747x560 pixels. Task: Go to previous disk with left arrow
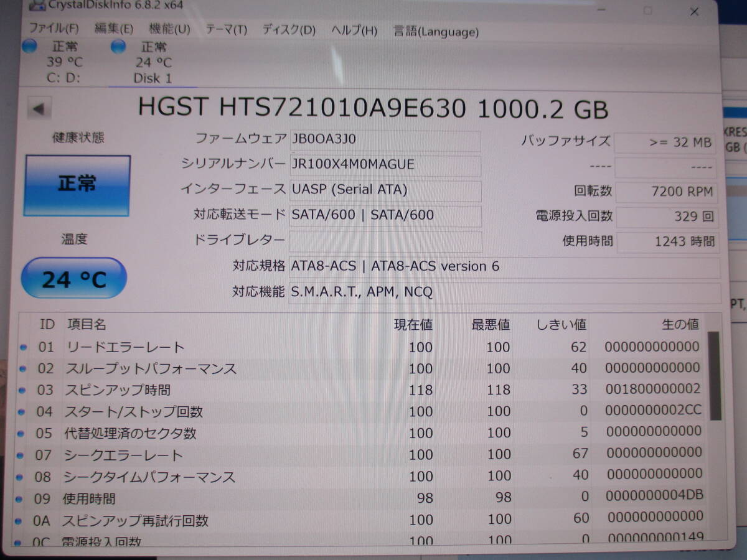39,109
